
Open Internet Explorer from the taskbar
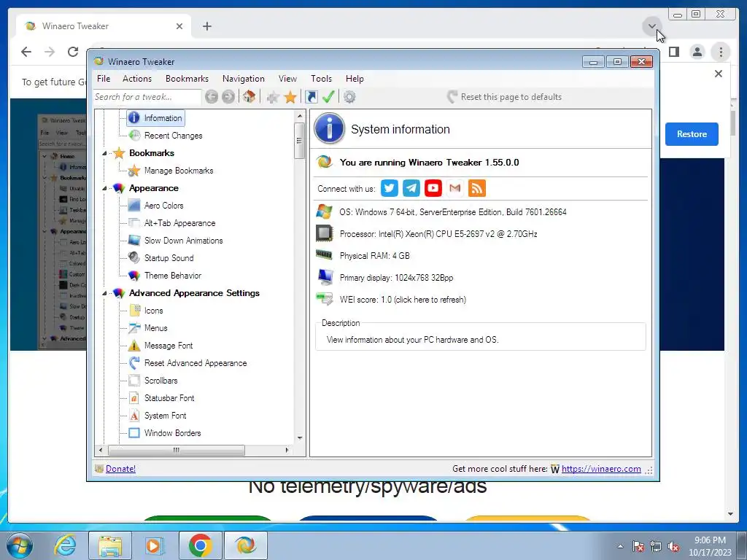click(x=65, y=545)
